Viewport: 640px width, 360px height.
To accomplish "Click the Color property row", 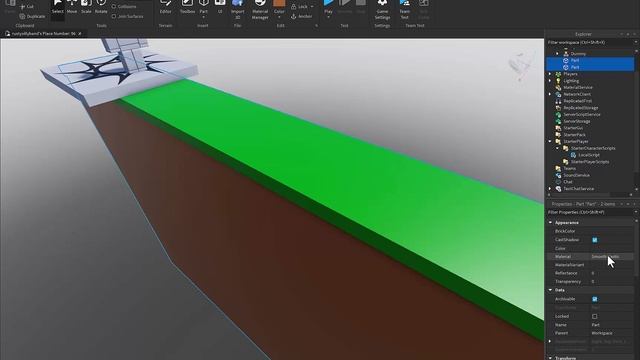I will tap(590, 248).
